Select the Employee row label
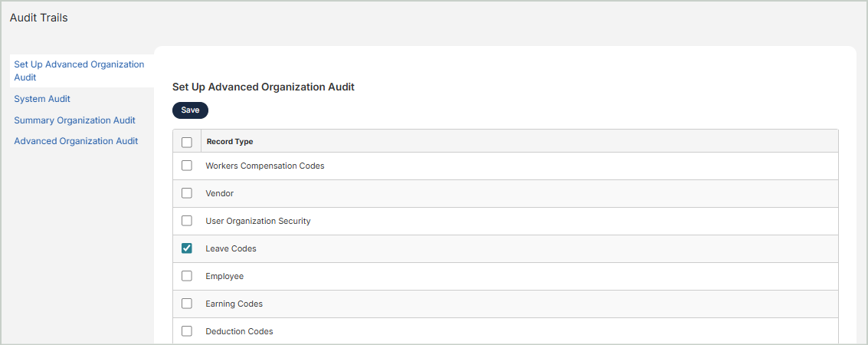This screenshot has height=345, width=868. [224, 276]
